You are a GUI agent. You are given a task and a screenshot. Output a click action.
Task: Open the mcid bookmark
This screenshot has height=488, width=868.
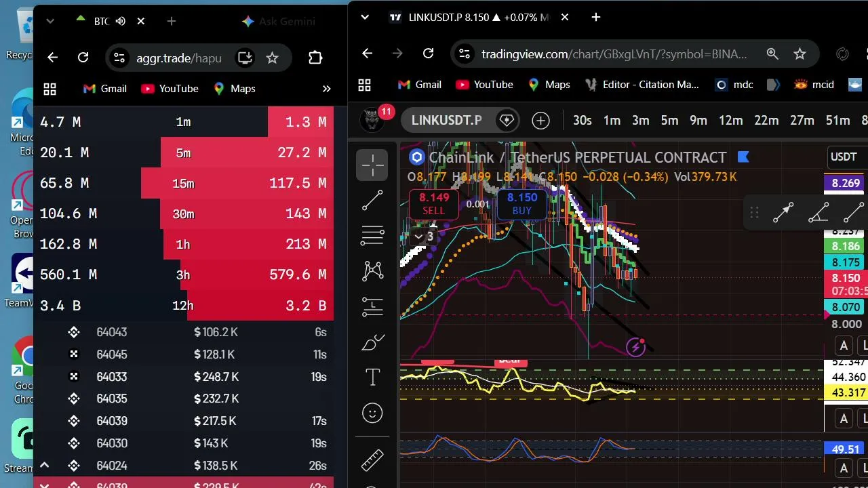814,85
